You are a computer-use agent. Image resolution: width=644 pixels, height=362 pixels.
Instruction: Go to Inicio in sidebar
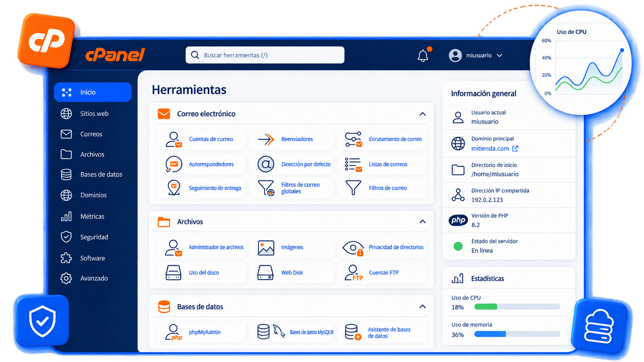pos(93,92)
